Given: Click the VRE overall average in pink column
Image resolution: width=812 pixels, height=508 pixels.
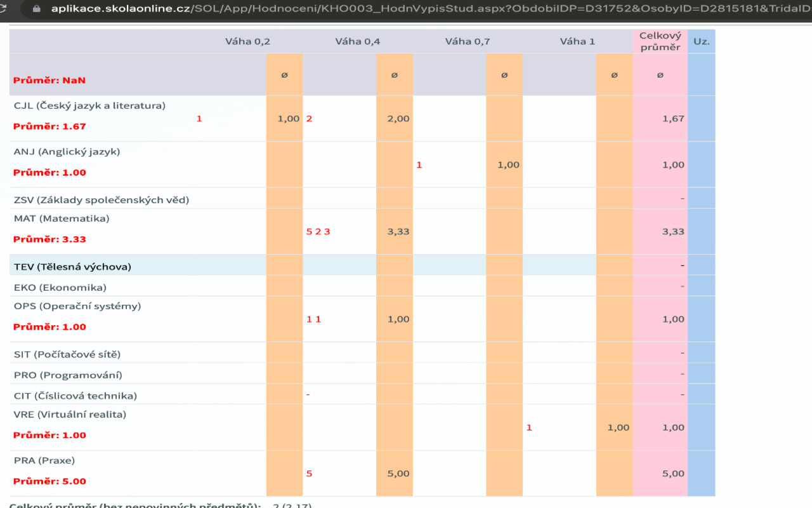Looking at the screenshot, I should coord(673,428).
